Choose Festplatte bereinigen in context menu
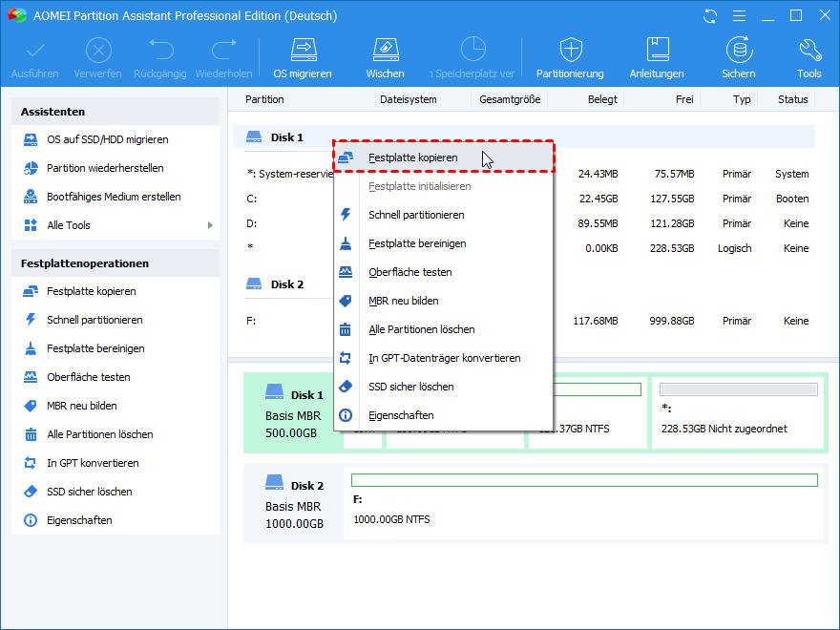The width and height of the screenshot is (840, 630). point(443,243)
